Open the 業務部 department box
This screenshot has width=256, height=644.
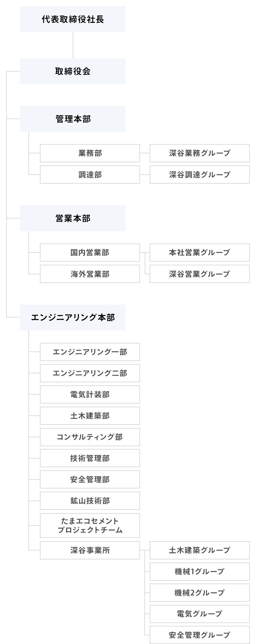90,153
